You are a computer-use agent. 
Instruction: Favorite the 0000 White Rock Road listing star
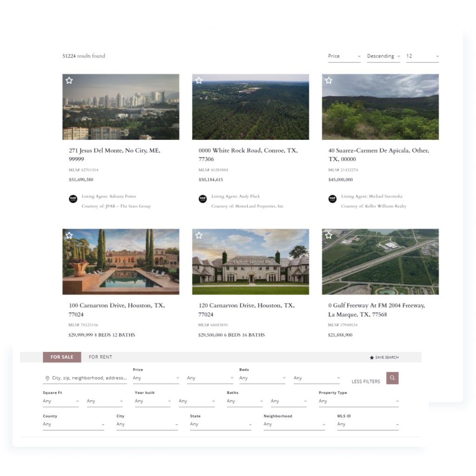pos(198,80)
